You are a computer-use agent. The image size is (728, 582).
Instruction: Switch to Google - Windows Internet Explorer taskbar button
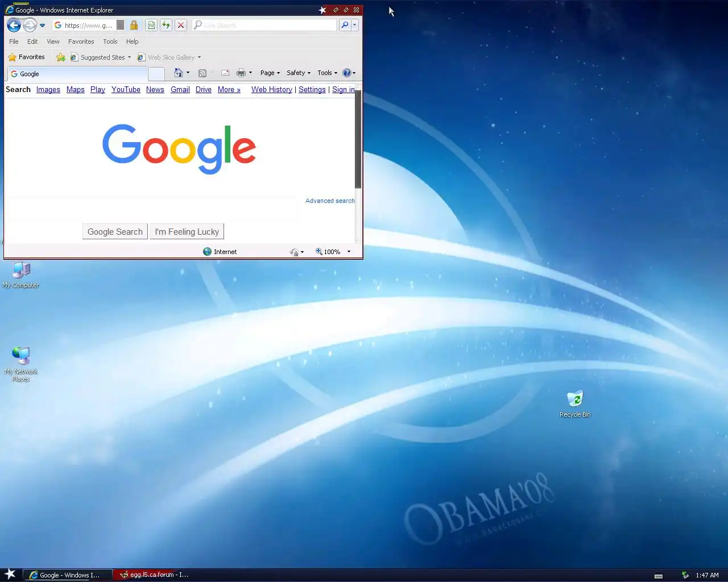(x=69, y=575)
